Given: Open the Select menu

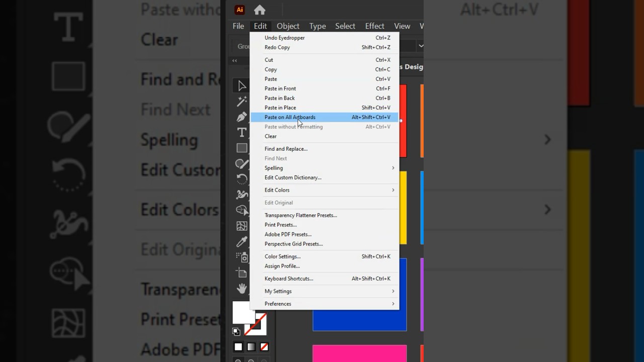Looking at the screenshot, I should pos(345,26).
